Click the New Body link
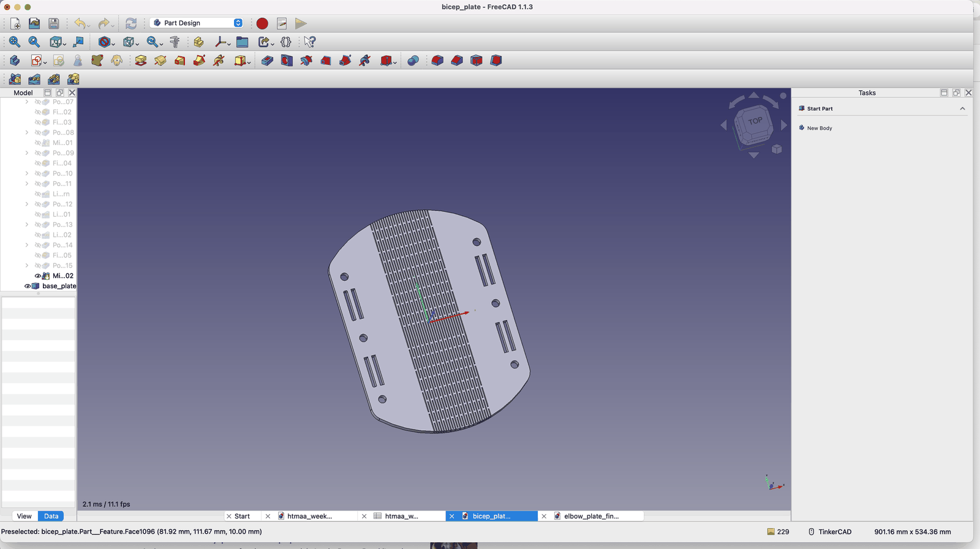 tap(820, 128)
